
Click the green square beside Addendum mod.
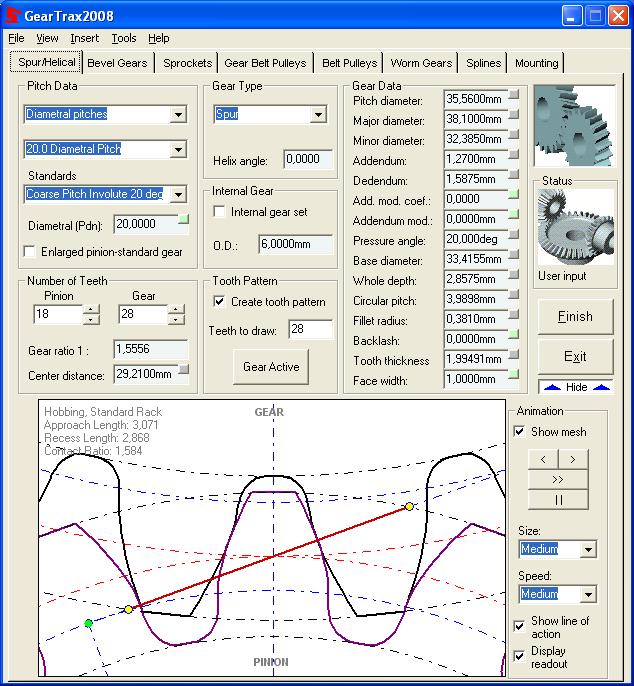point(514,214)
